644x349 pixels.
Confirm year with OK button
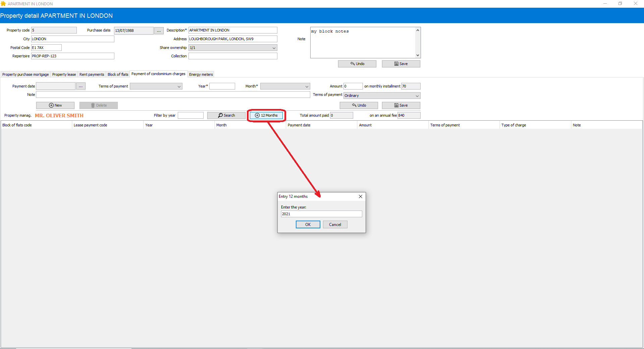tap(308, 225)
